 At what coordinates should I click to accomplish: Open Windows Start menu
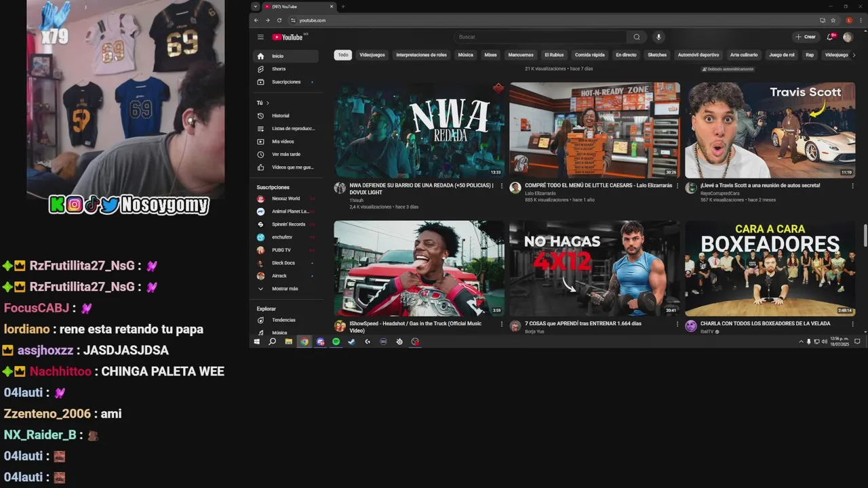pos(256,342)
